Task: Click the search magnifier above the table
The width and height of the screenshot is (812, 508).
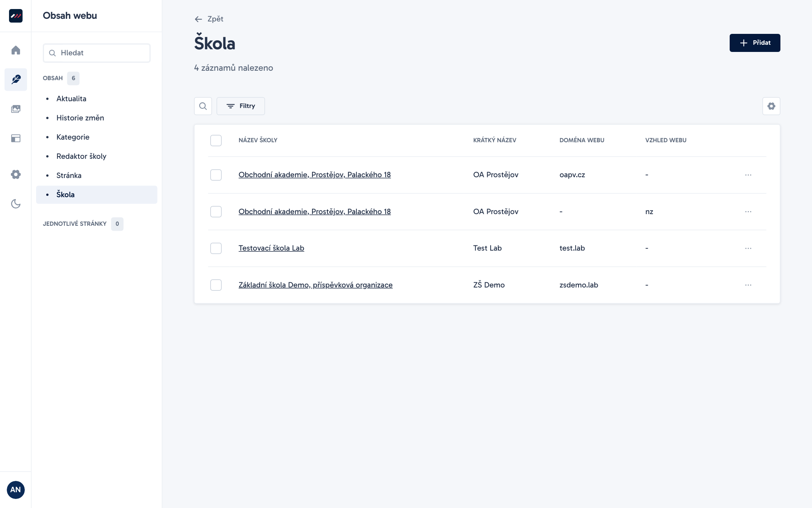Action: point(203,106)
